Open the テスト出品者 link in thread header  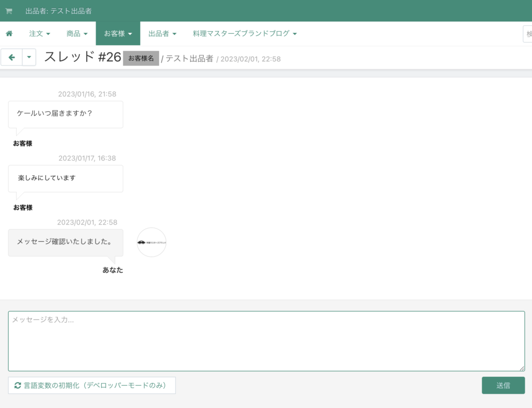(x=189, y=59)
